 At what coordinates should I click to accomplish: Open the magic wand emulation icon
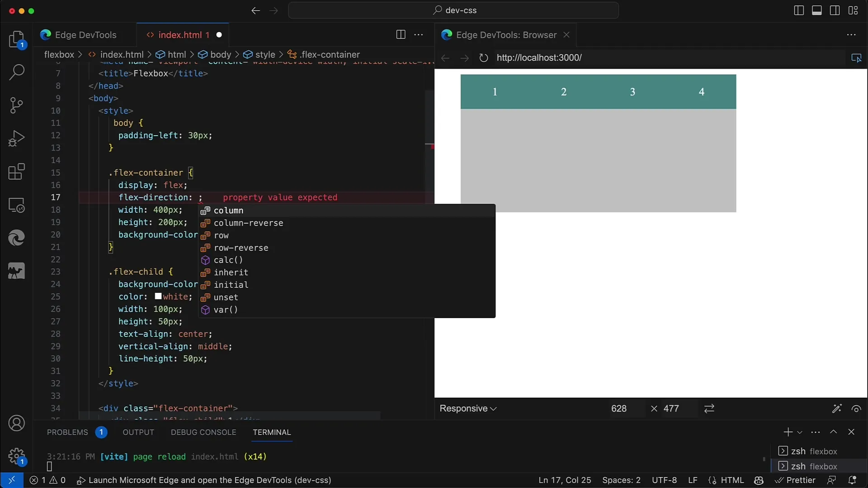click(x=837, y=408)
